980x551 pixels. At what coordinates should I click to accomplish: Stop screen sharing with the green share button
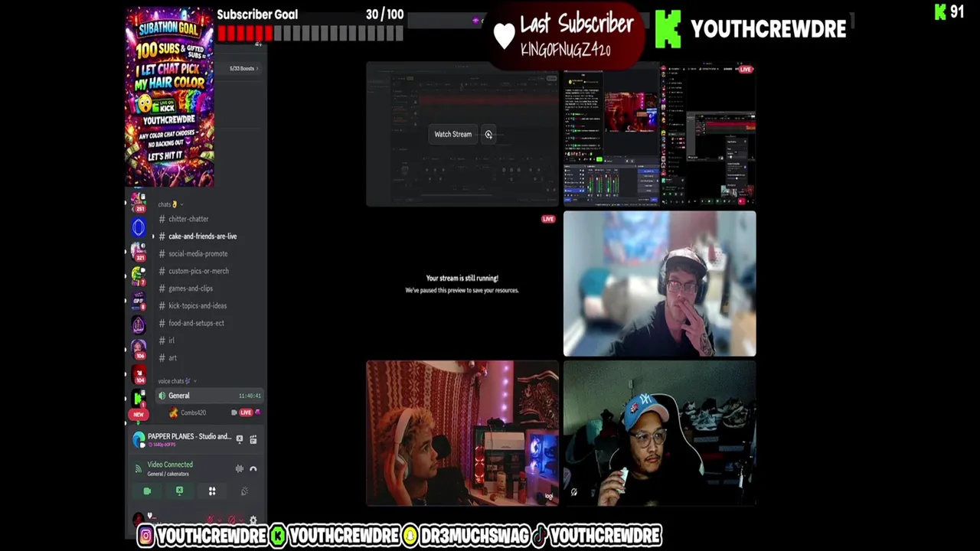point(179,491)
